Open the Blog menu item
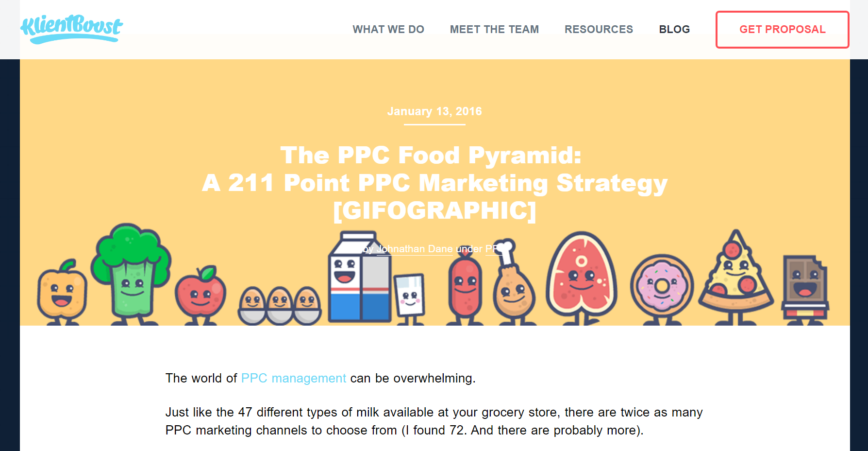 (x=674, y=30)
